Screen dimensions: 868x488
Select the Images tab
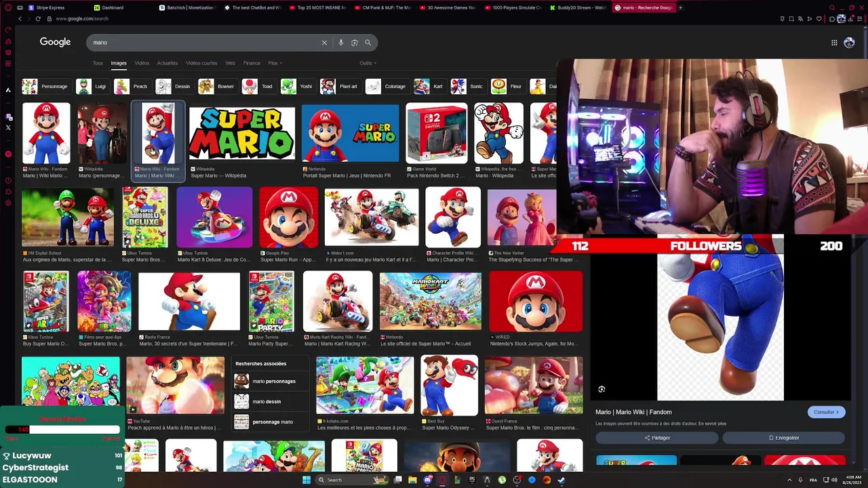(x=119, y=63)
